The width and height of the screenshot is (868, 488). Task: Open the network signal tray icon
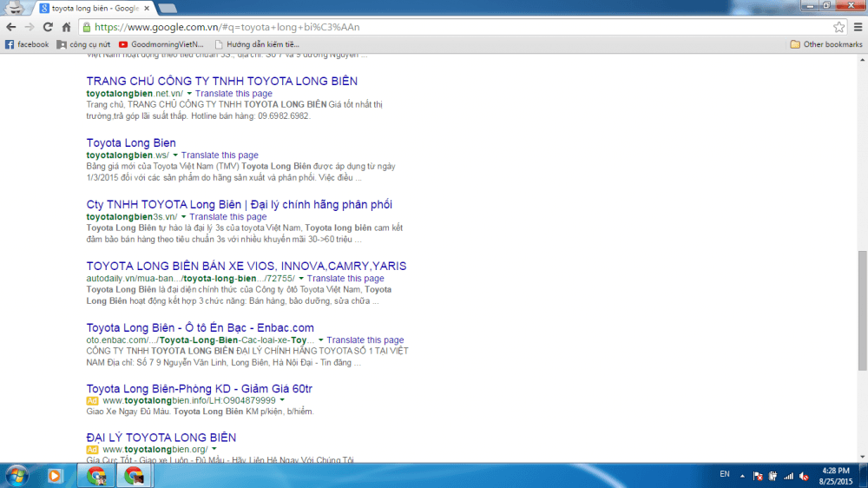point(788,476)
